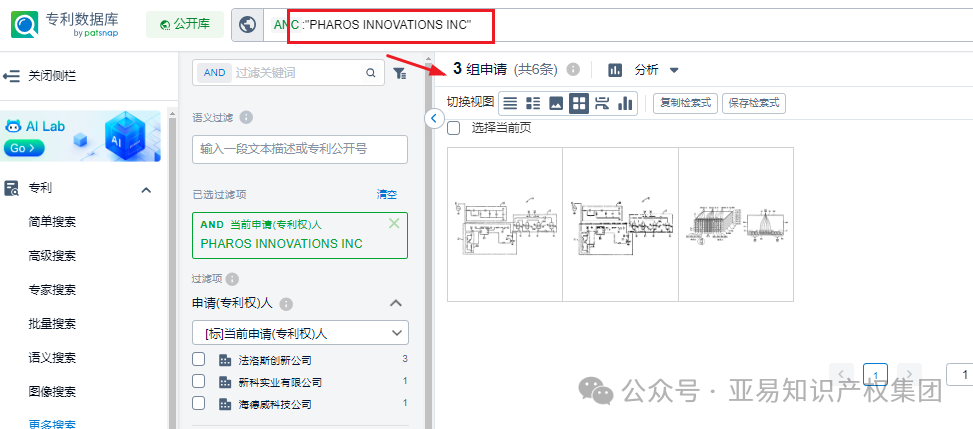Click the building icon beside 新科实业有限公司
973x429 pixels.
coord(225,382)
